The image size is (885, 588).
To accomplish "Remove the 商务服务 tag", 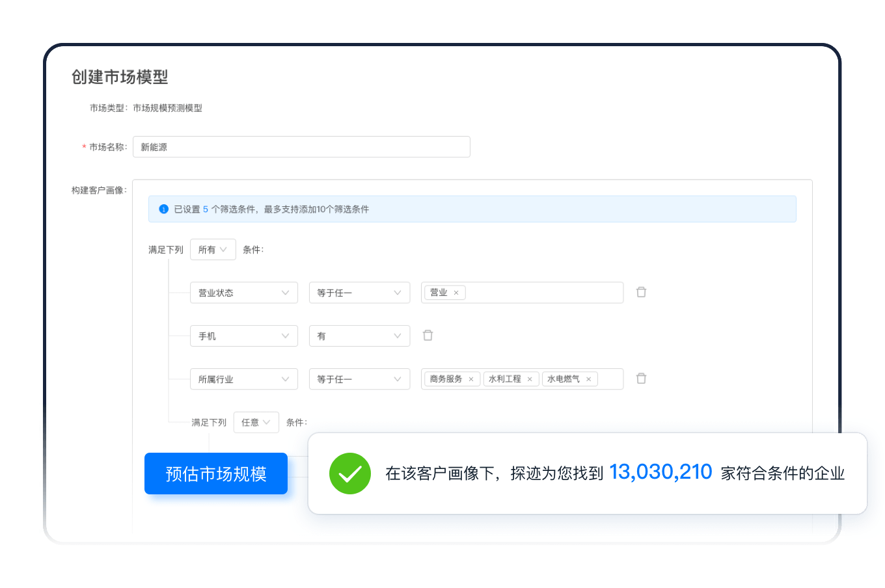I will [x=471, y=379].
